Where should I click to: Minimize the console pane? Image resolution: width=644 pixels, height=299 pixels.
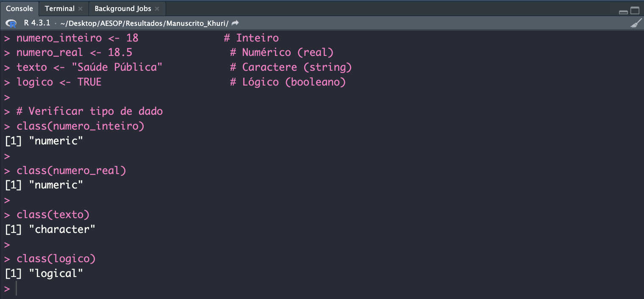(x=623, y=11)
